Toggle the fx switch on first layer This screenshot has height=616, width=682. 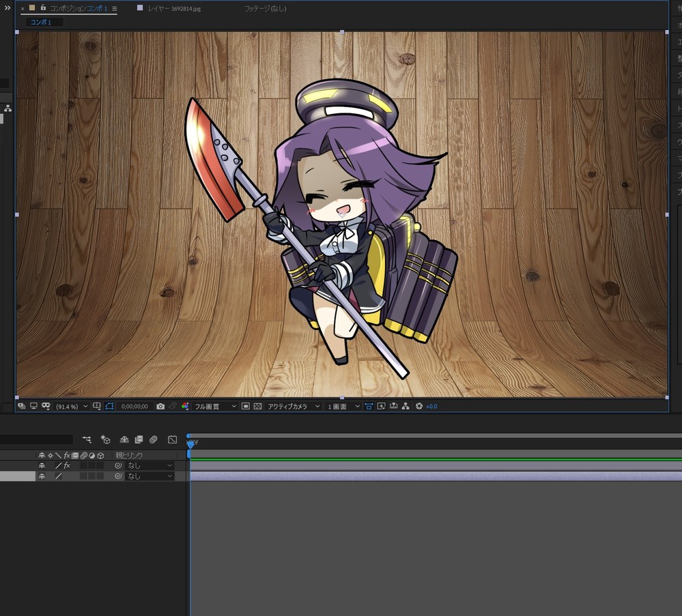pos(67,465)
